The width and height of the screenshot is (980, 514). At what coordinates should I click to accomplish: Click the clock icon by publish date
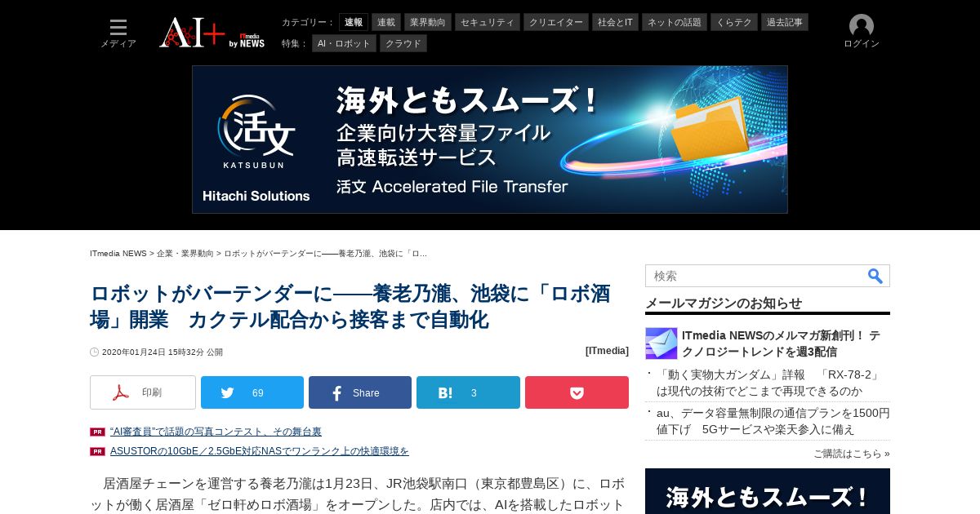coord(94,352)
